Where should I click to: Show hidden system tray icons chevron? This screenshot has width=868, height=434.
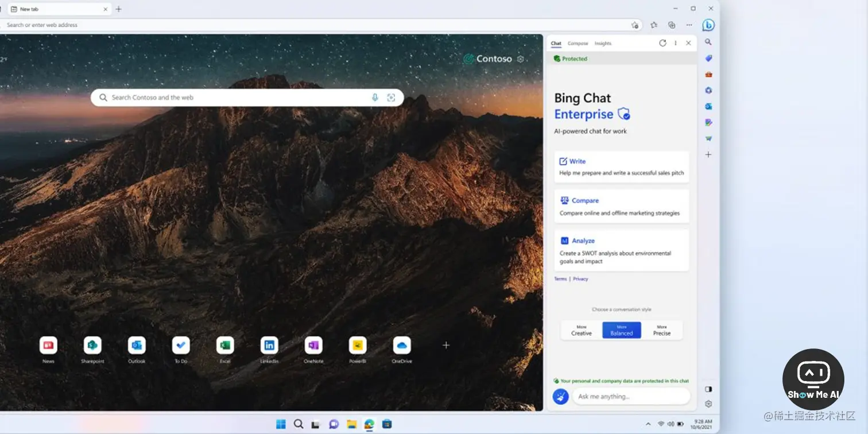(x=648, y=424)
